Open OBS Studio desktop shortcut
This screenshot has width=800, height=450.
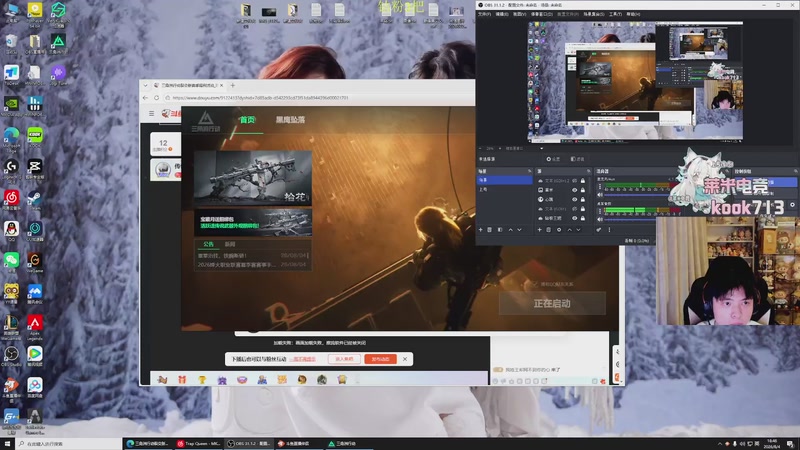pyautogui.click(x=11, y=356)
